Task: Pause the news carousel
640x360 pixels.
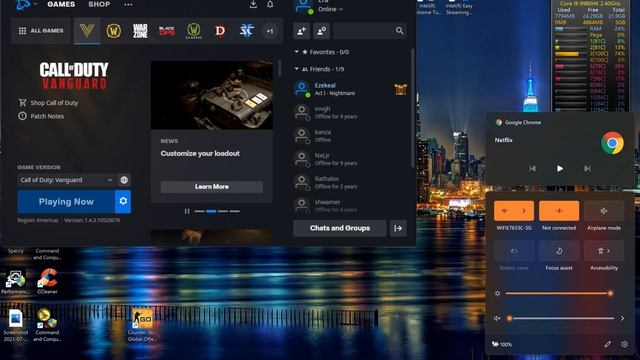Action: coord(187,211)
